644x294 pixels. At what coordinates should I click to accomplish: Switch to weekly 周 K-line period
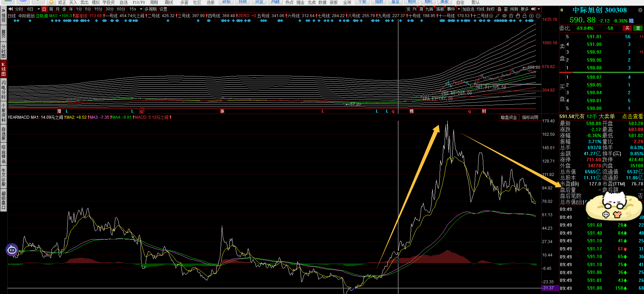coord(51,9)
